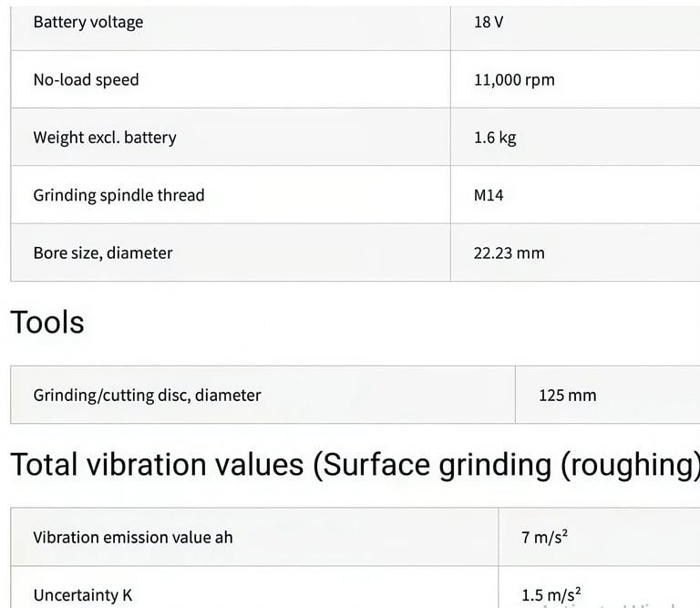Select the '22.23 mm' bore size value

coord(509,252)
